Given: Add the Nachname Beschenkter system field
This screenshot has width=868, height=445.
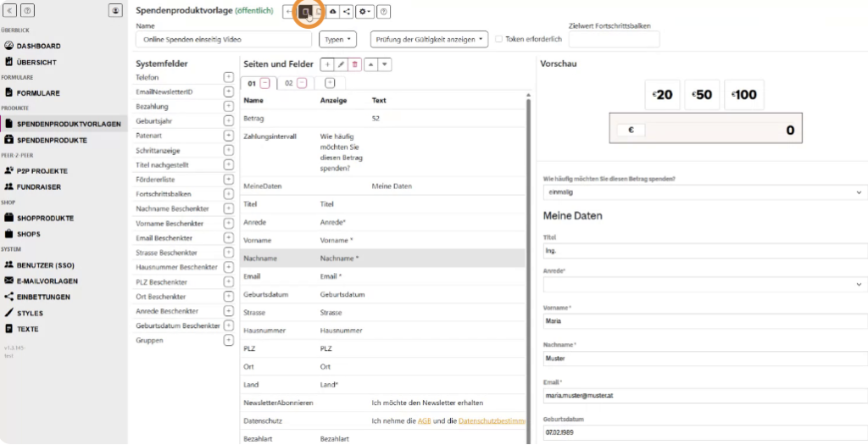Looking at the screenshot, I should coord(228,209).
